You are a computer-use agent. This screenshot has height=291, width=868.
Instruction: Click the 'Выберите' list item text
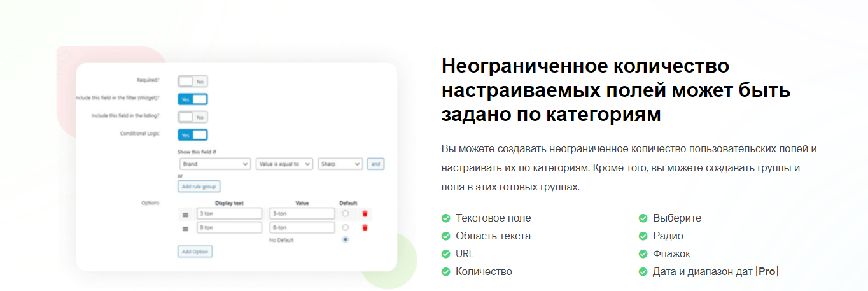pyautogui.click(x=677, y=218)
